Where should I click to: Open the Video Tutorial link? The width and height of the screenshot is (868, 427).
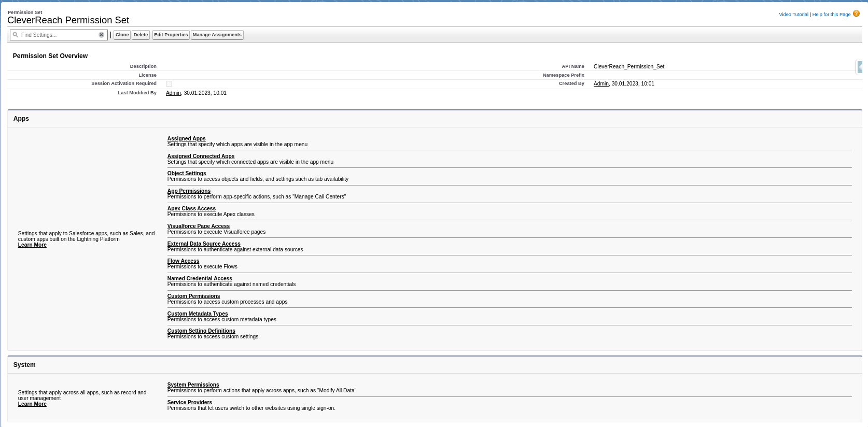[793, 15]
